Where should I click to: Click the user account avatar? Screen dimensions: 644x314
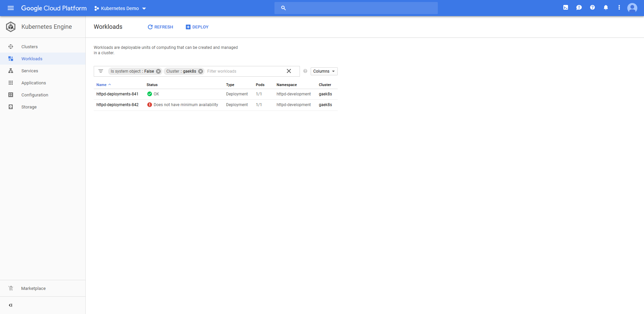[632, 8]
